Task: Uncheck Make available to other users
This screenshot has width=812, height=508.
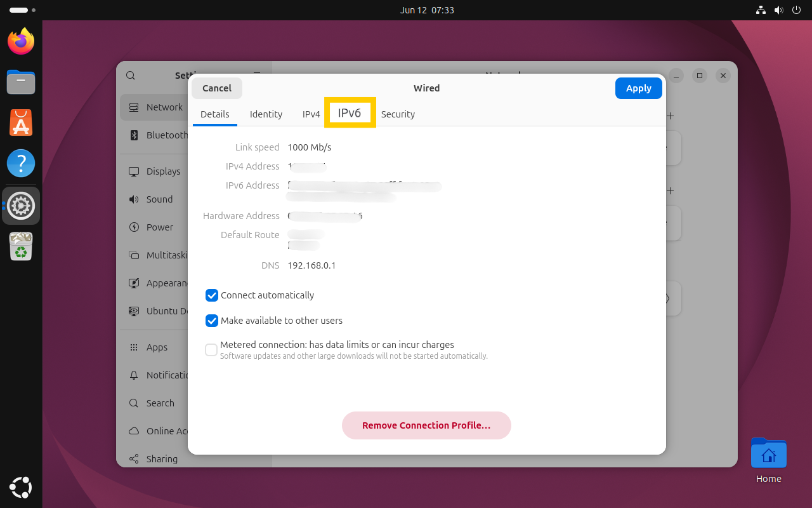Action: click(x=212, y=321)
